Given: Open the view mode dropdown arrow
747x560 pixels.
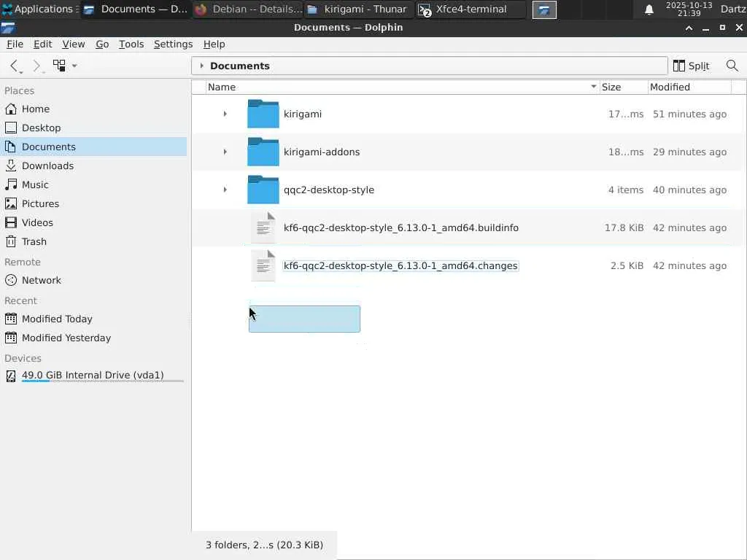Looking at the screenshot, I should 74,66.
